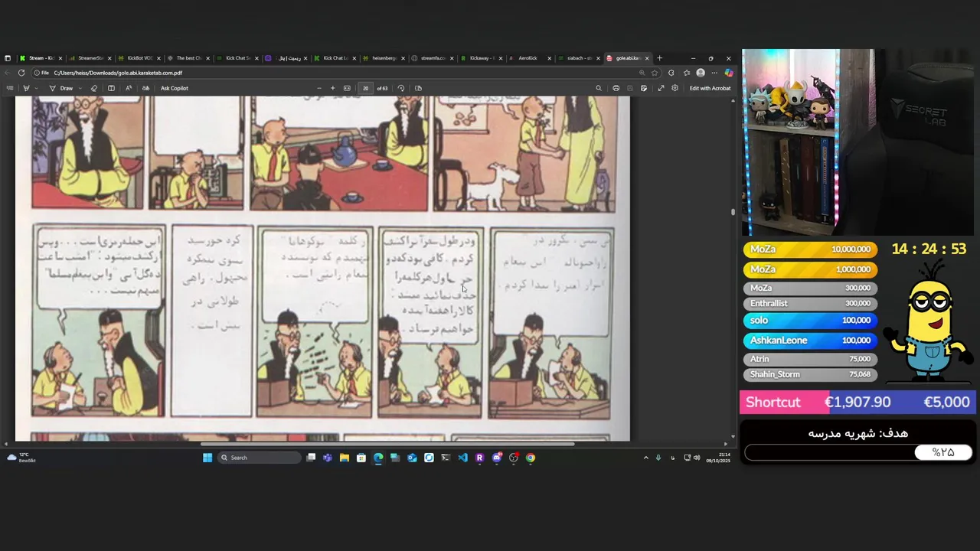Close the gole.abi.karaketab PDF tab

tap(647, 58)
